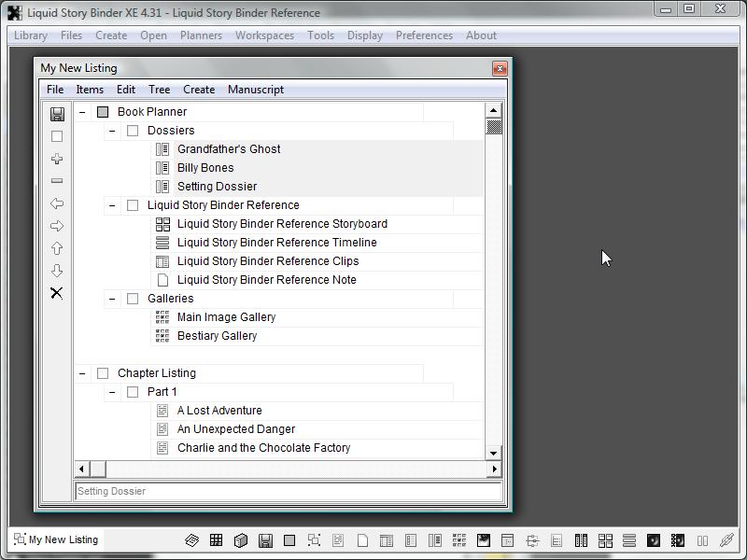This screenshot has width=747, height=560.
Task: Toggle the Dossiers checkbox
Action: click(133, 131)
